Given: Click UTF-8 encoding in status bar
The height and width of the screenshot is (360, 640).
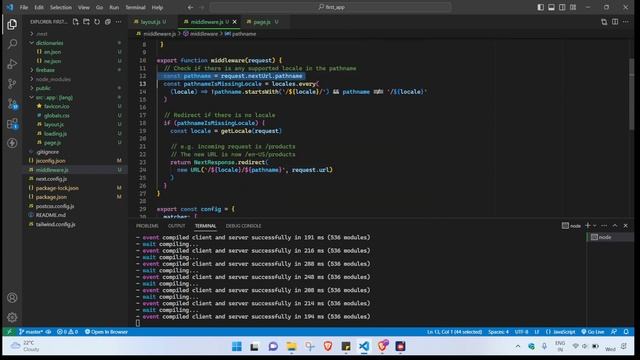Looking at the screenshot, I should [x=521, y=332].
